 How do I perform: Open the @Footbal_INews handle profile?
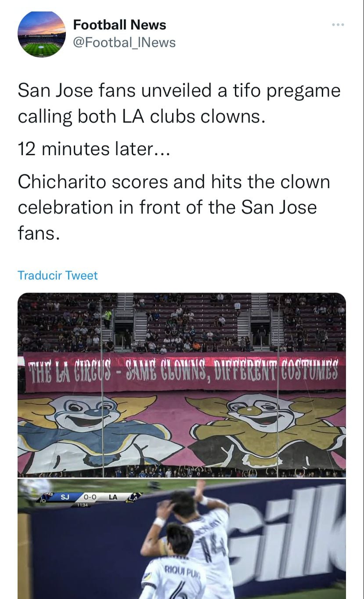(124, 42)
